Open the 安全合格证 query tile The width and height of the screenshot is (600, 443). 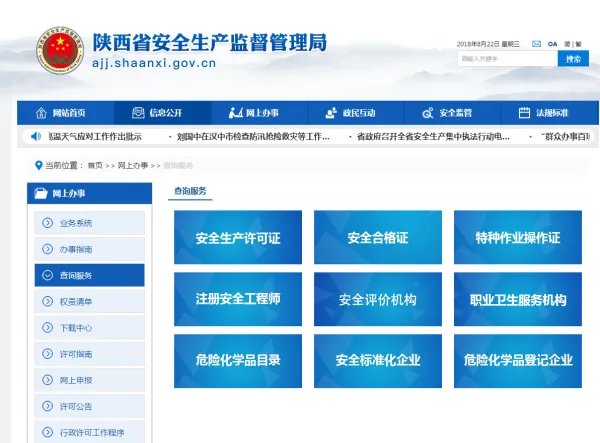[x=378, y=237]
